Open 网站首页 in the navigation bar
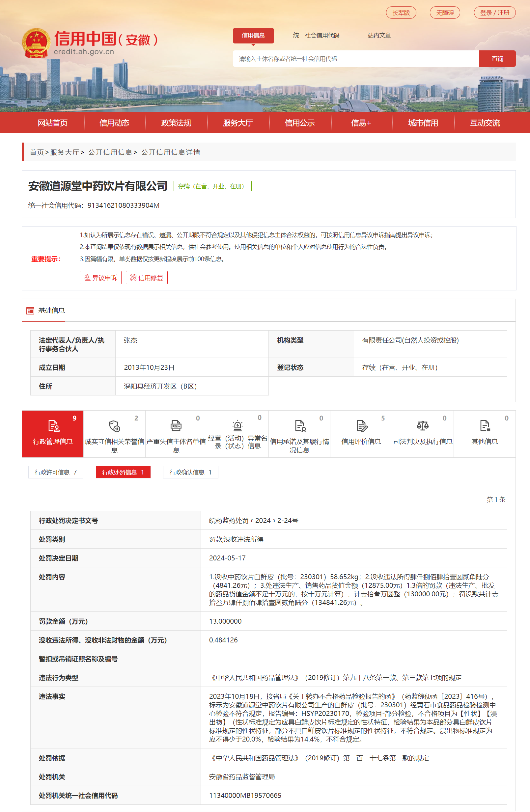Screen dimensions: 530x812 pos(53,123)
